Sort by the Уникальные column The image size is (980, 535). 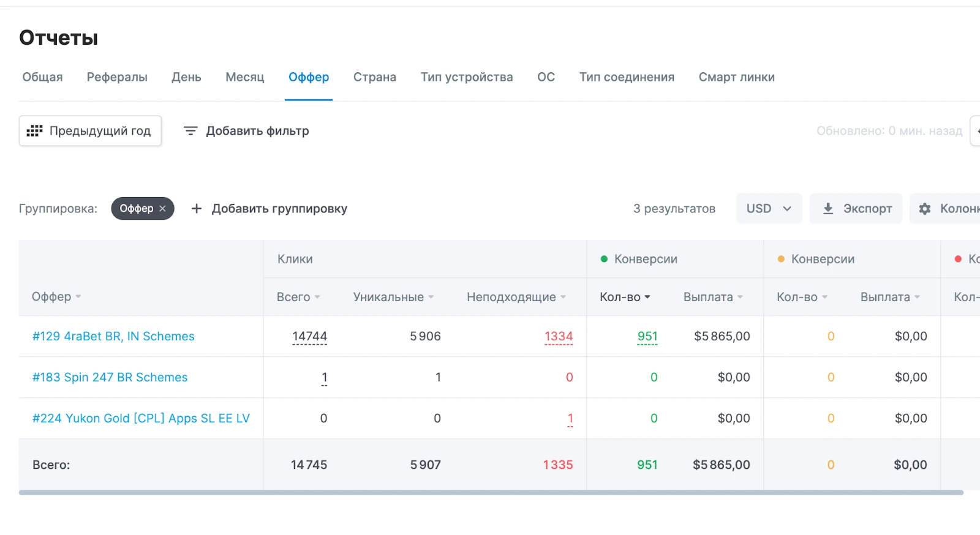coord(393,297)
